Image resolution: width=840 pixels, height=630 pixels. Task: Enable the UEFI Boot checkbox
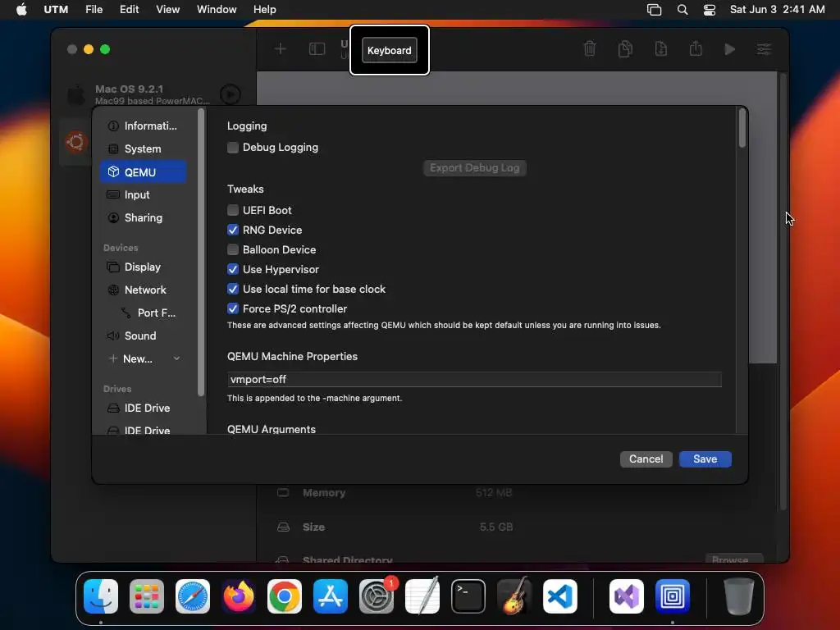click(x=232, y=210)
